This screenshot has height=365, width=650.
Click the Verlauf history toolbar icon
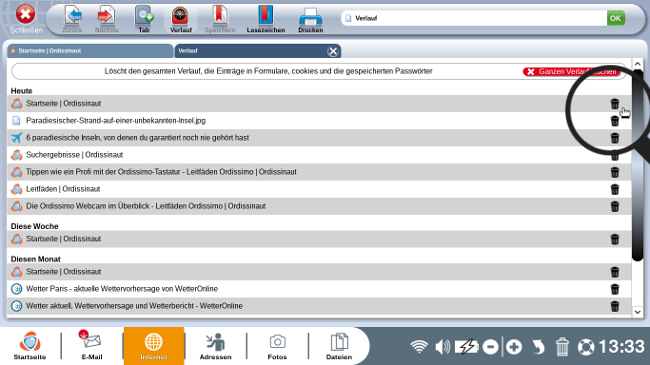pyautogui.click(x=180, y=19)
